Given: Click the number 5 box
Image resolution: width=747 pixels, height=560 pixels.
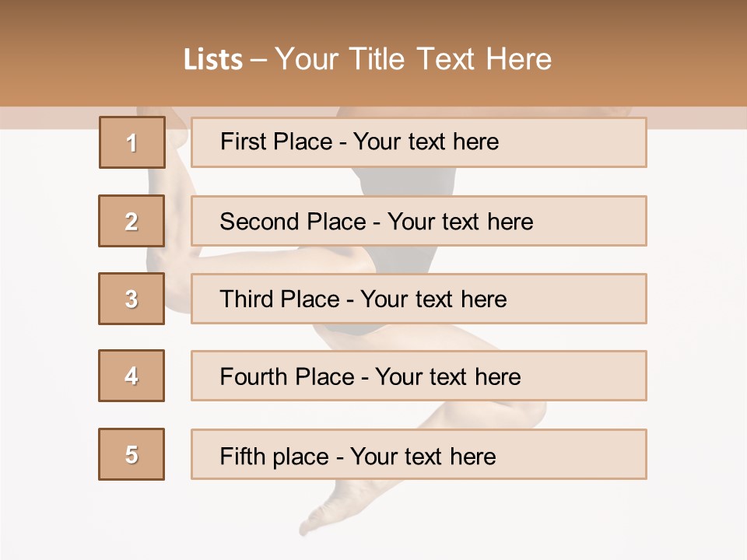Looking at the screenshot, I should pyautogui.click(x=132, y=454).
